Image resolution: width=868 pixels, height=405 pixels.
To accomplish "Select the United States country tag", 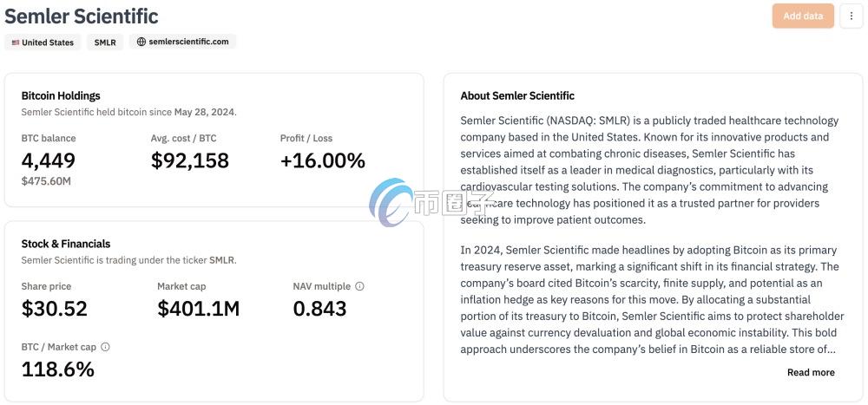I will [x=43, y=42].
